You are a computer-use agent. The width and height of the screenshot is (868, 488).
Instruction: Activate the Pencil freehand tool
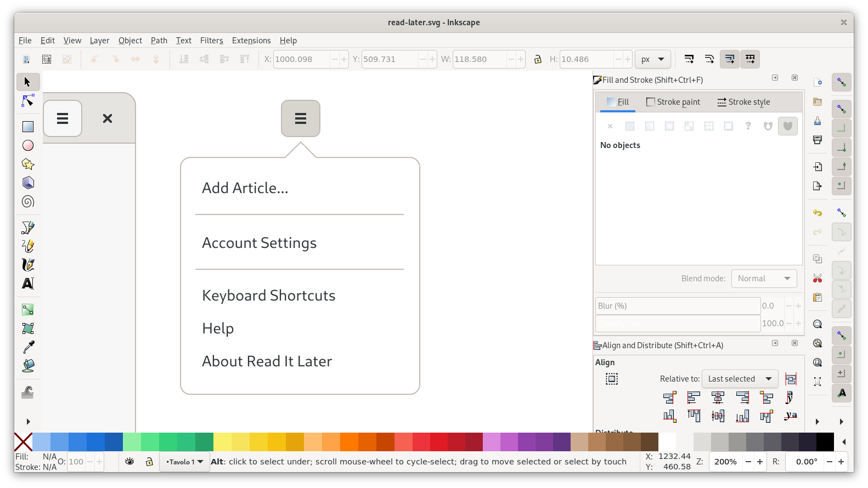click(x=28, y=246)
